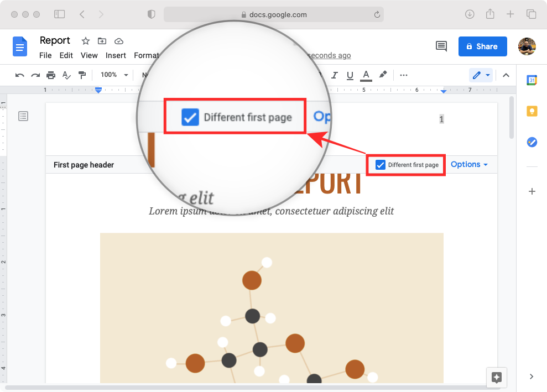Open Google Calendar in side panel
This screenshot has height=392, width=547.
(532, 80)
